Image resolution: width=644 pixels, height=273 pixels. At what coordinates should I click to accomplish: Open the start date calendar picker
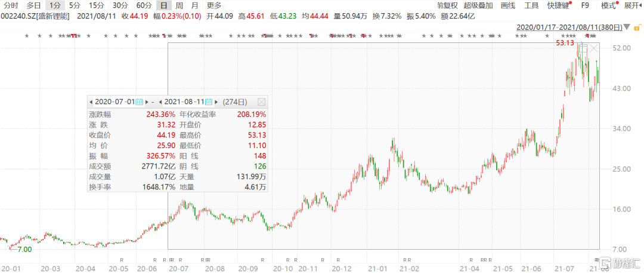[140, 102]
